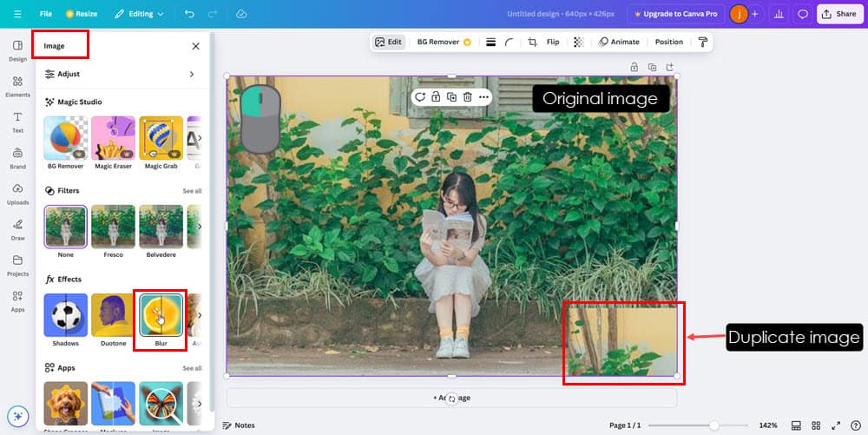Screen dimensions: 868x435
Task: Open the Elements sidebar panel
Action: [17, 87]
